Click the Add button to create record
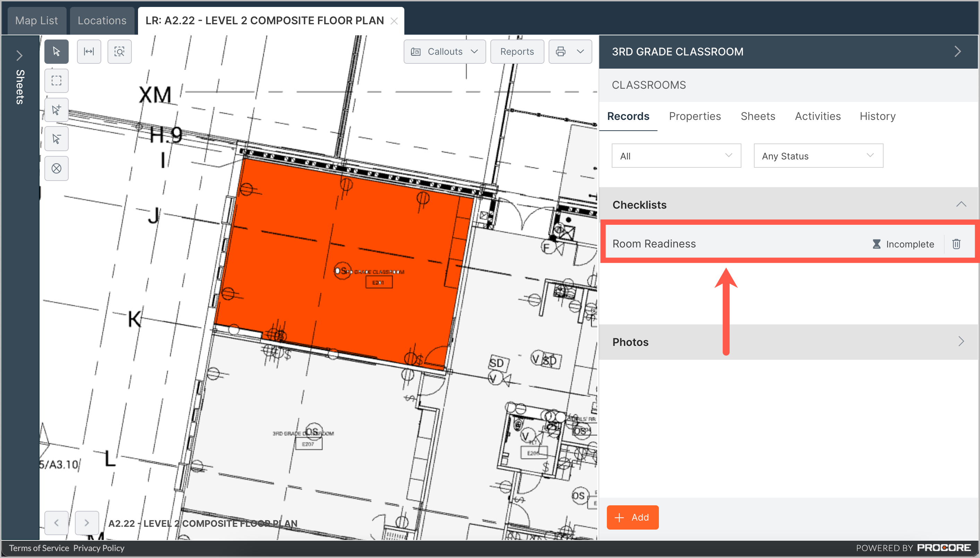Screen dimensions: 980x558 click(x=632, y=517)
